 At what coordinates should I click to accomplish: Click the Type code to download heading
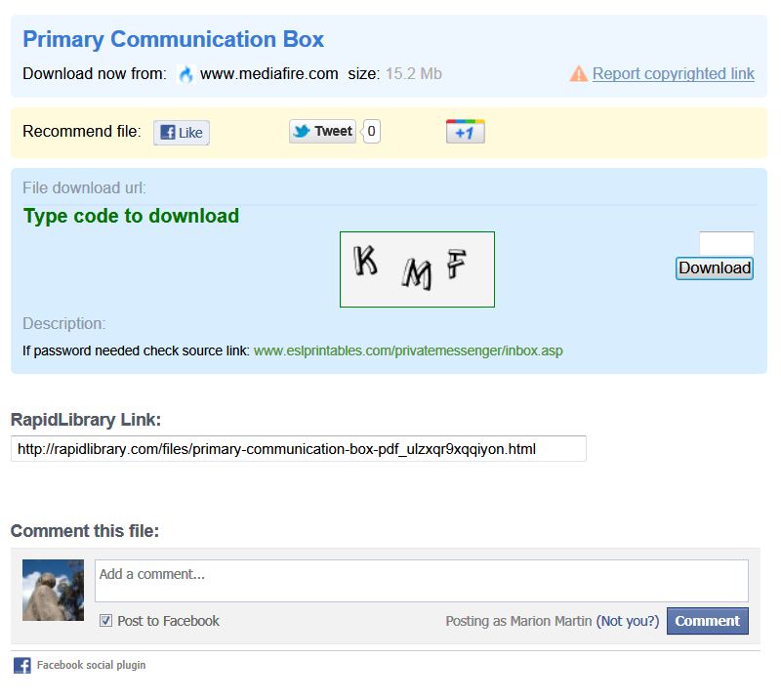tap(132, 216)
